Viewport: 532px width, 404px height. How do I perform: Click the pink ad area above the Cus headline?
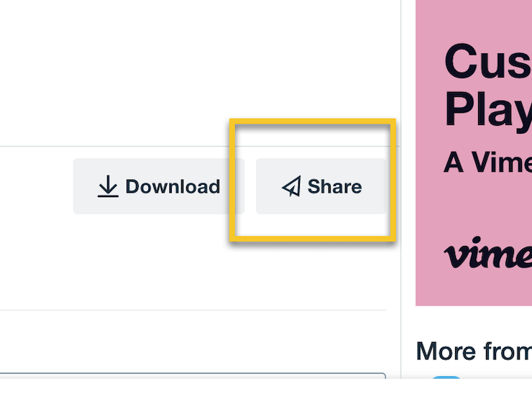[x=474, y=19]
